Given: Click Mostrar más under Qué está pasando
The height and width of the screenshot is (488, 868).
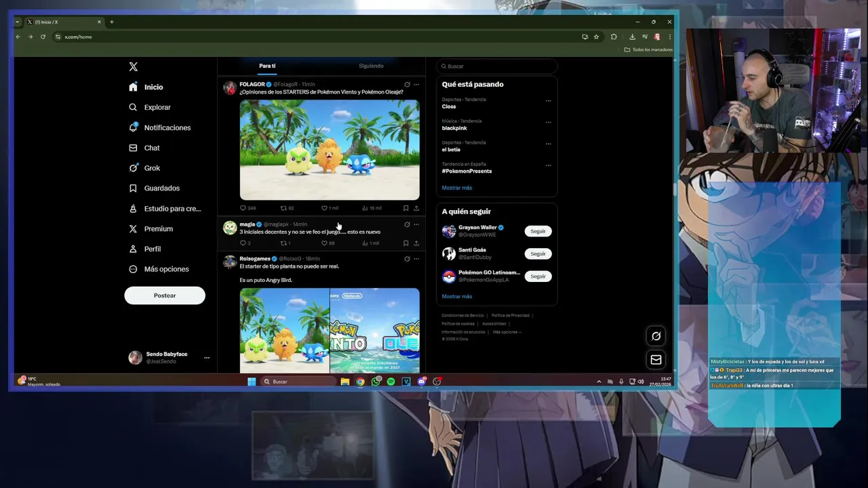Looking at the screenshot, I should tap(457, 188).
